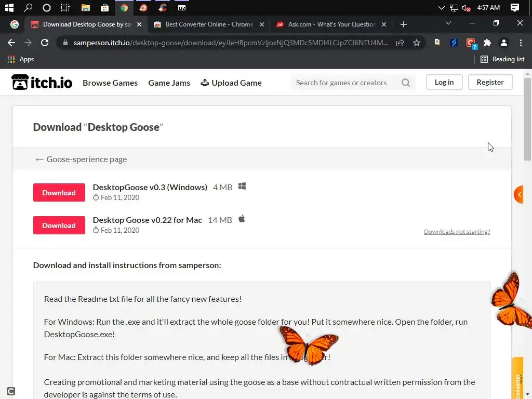
Task: Click Desktop Goose v0.22 for Mac title
Action: tap(147, 220)
